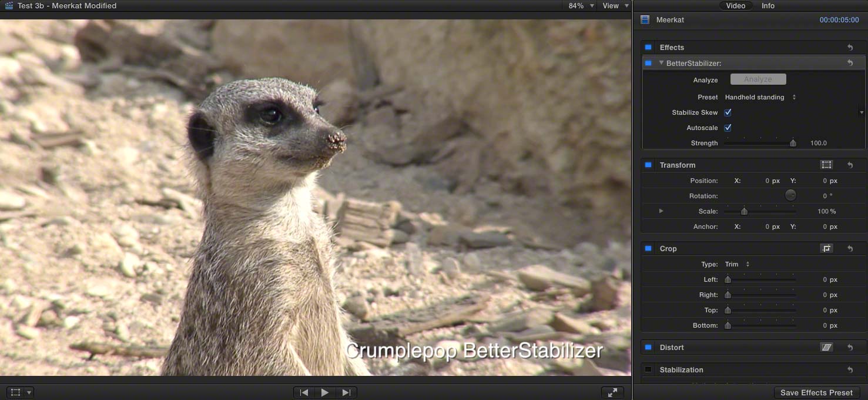Jump to the next edit point
The image size is (868, 400).
pos(346,392)
